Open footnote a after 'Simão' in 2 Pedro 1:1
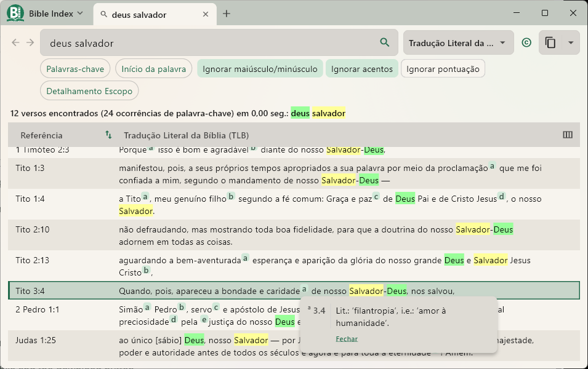This screenshot has height=369, width=588. pos(147,307)
